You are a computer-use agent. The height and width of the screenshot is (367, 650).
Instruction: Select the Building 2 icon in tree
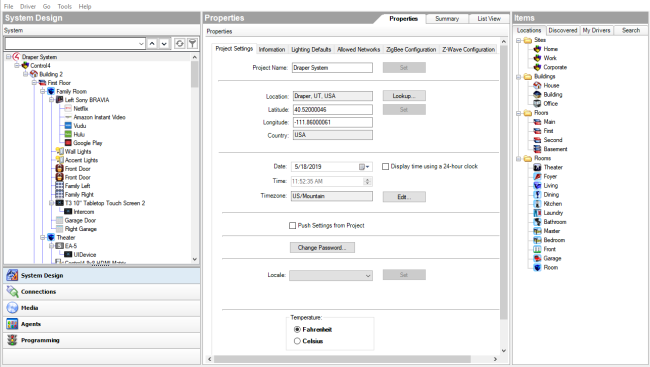tap(34, 74)
